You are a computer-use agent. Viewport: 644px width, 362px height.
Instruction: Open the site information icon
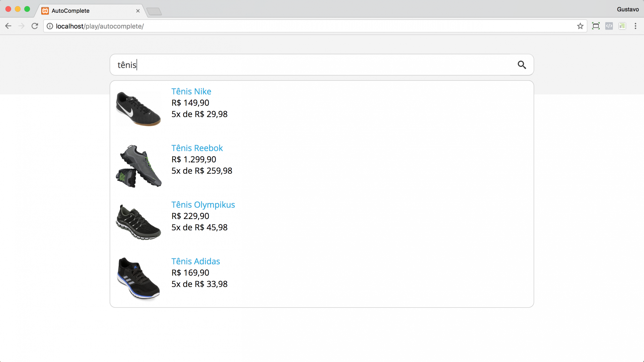pos(50,26)
